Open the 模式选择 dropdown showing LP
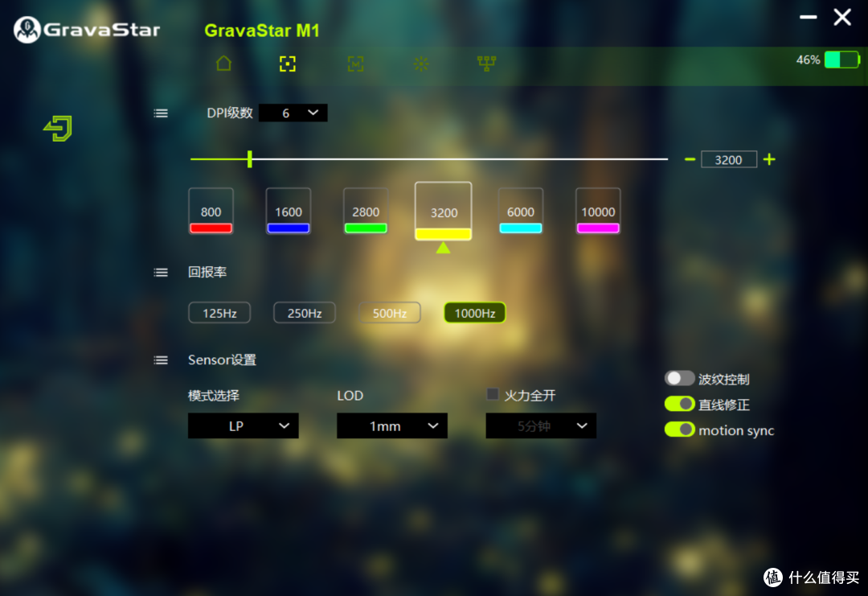The image size is (868, 596). 243,426
